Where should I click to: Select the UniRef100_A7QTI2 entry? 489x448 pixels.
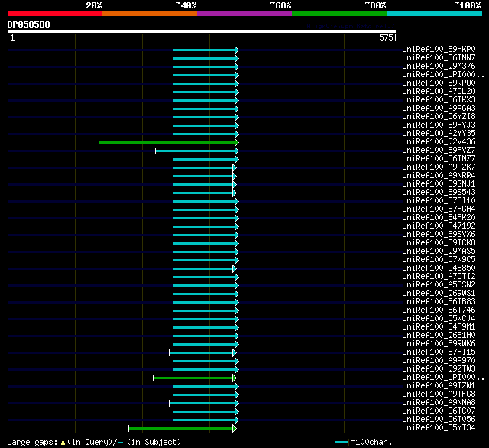pyautogui.click(x=439, y=277)
